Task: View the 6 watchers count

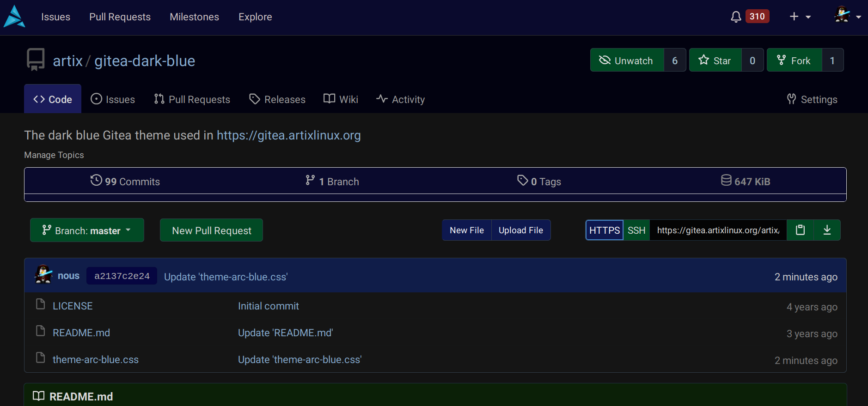Action: pyautogui.click(x=675, y=61)
